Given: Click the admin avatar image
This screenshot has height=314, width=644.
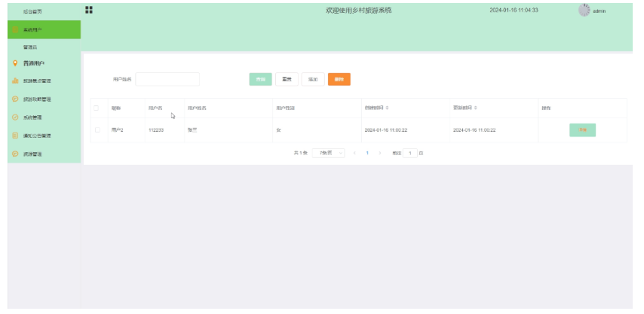Looking at the screenshot, I should 584,11.
